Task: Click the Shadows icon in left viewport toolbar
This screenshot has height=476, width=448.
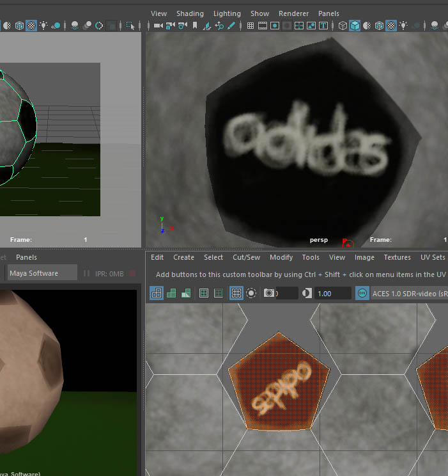Action: [x=56, y=26]
